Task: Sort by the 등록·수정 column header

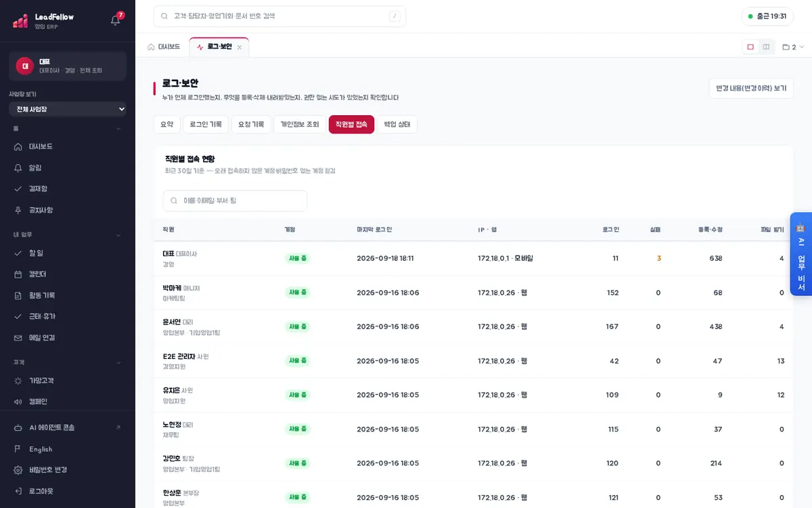Action: click(710, 230)
